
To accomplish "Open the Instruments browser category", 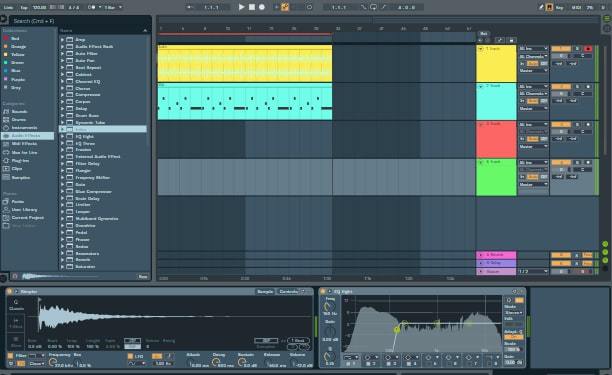I will point(24,128).
